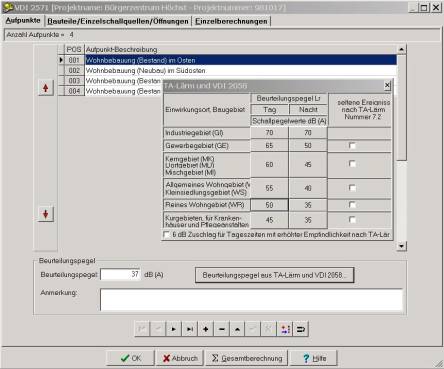Cancel with the Abbruch button
Screen dimensions: 444x369
180,358
